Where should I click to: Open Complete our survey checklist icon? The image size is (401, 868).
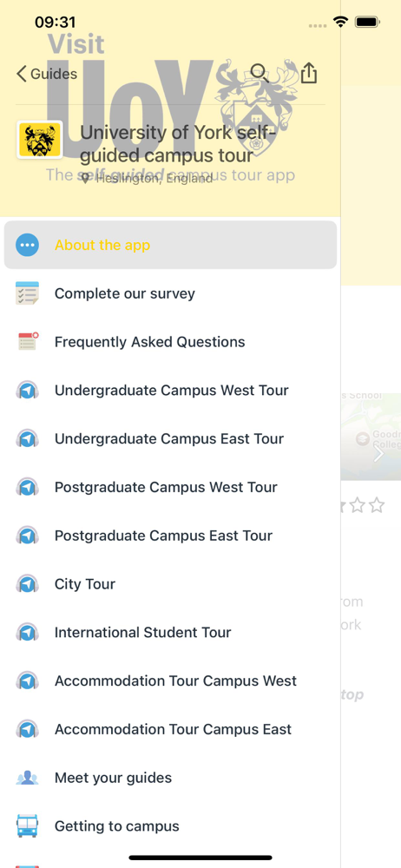27,293
